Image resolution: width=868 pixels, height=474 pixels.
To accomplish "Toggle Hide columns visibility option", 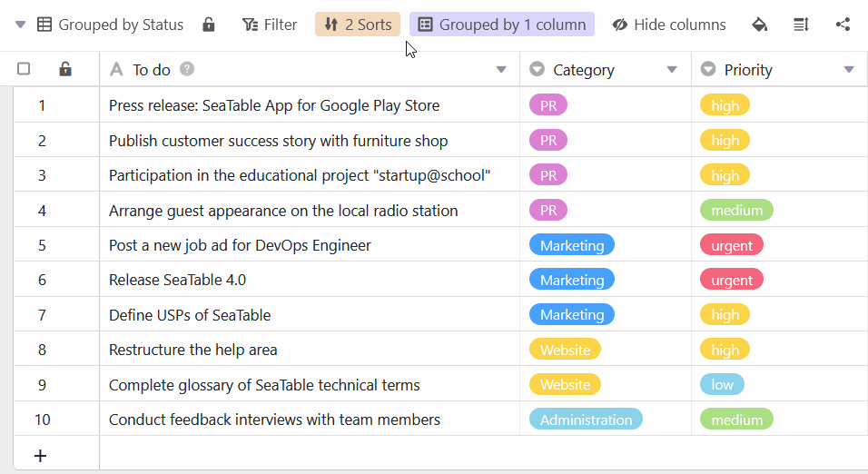I will [x=669, y=25].
